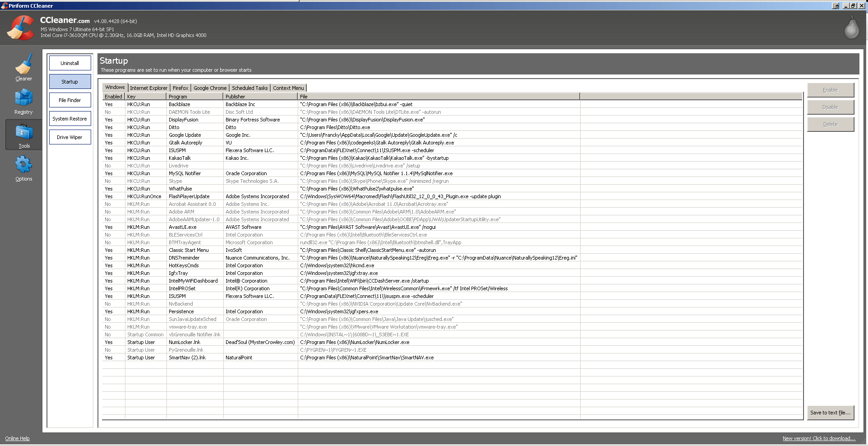Select the IgfxTray entry
This screenshot has width=868, height=446.
tap(452, 273)
